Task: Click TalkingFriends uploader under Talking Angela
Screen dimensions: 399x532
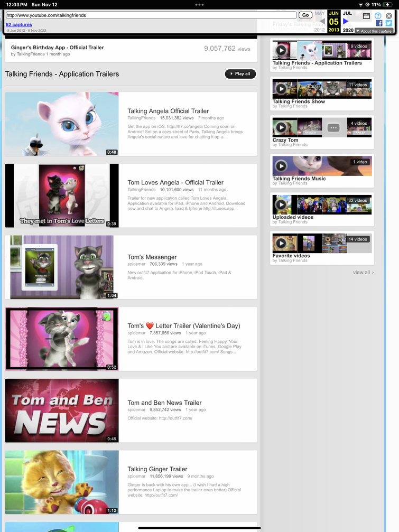Action: click(142, 118)
